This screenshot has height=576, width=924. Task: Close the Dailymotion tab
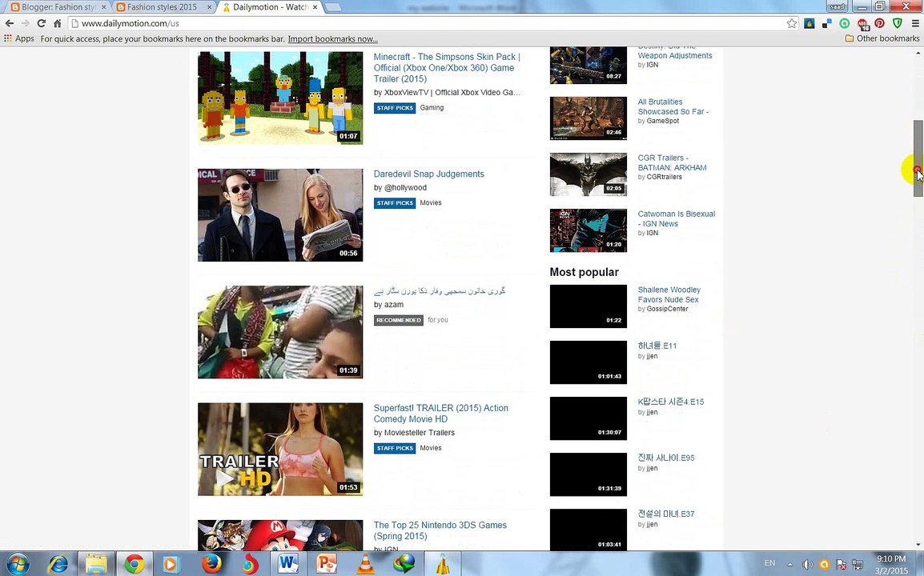coord(315,7)
